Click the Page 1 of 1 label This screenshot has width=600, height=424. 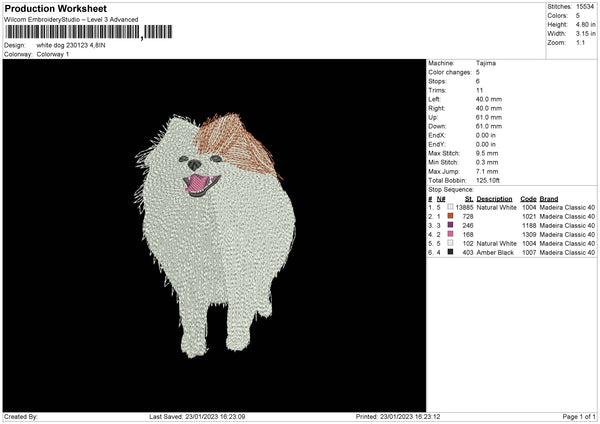tap(579, 417)
